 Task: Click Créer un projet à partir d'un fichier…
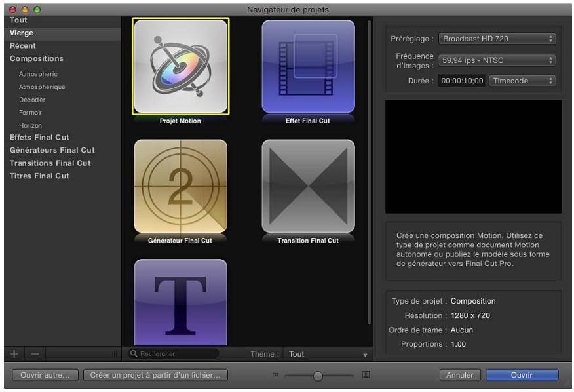(155, 375)
